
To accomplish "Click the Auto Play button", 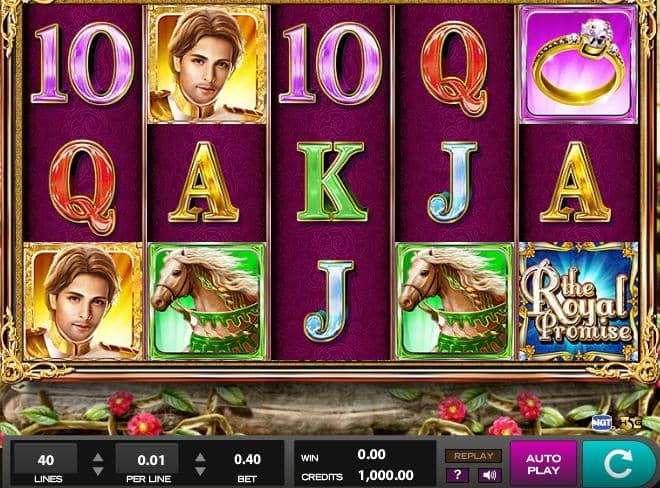I will [543, 464].
